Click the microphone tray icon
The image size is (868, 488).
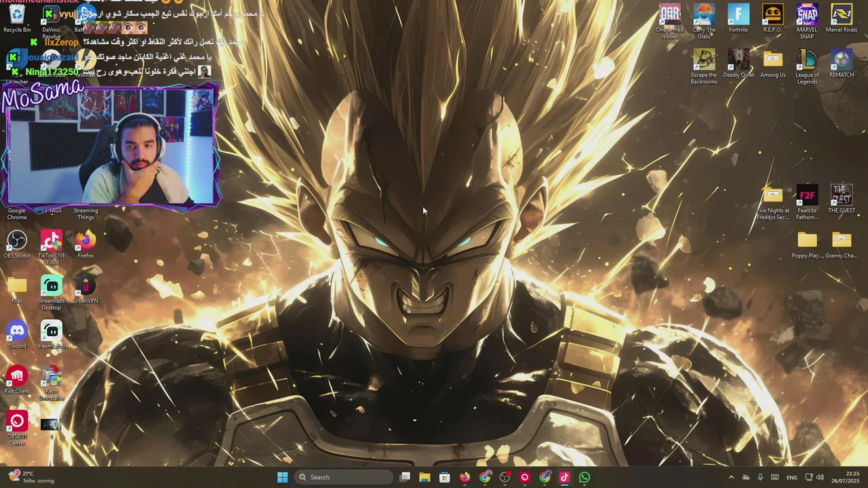click(x=760, y=477)
